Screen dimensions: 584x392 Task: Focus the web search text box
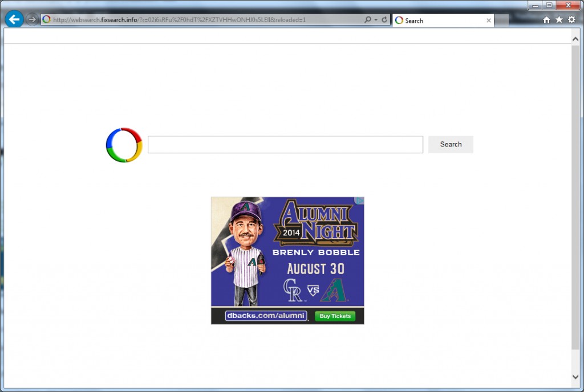point(285,145)
